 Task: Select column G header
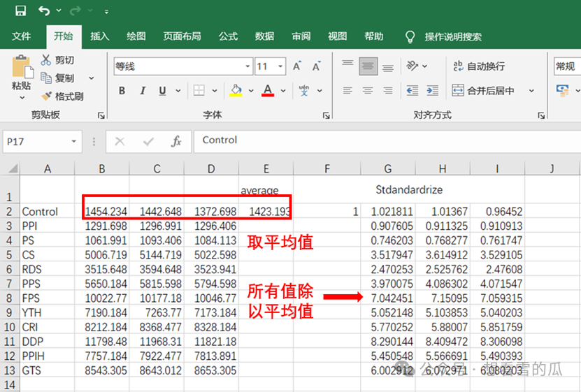click(x=387, y=169)
